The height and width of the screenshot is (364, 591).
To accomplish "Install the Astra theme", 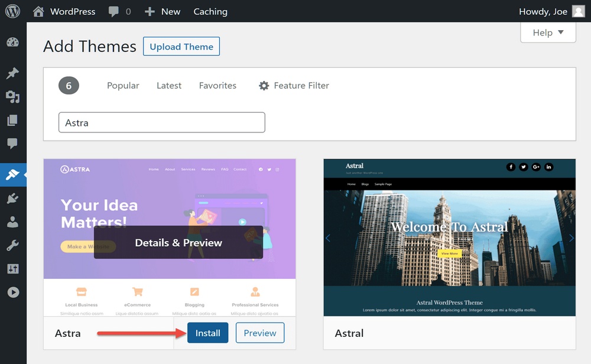I will tap(207, 333).
